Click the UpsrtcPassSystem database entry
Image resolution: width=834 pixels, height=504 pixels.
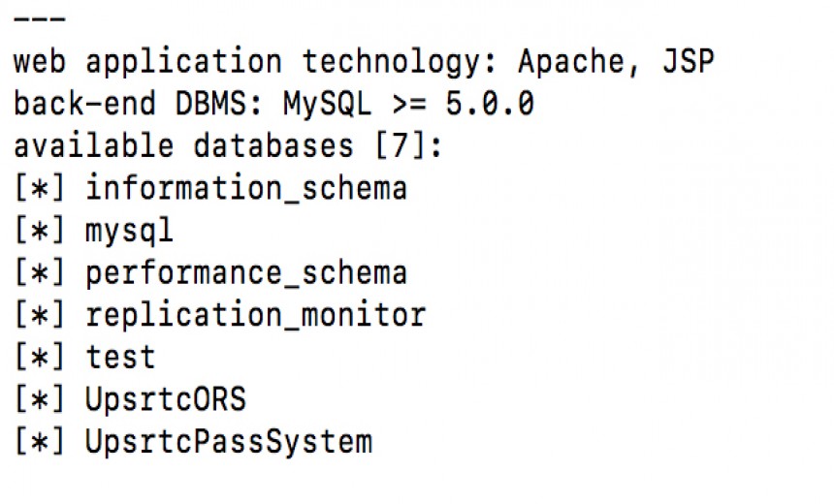[229, 442]
